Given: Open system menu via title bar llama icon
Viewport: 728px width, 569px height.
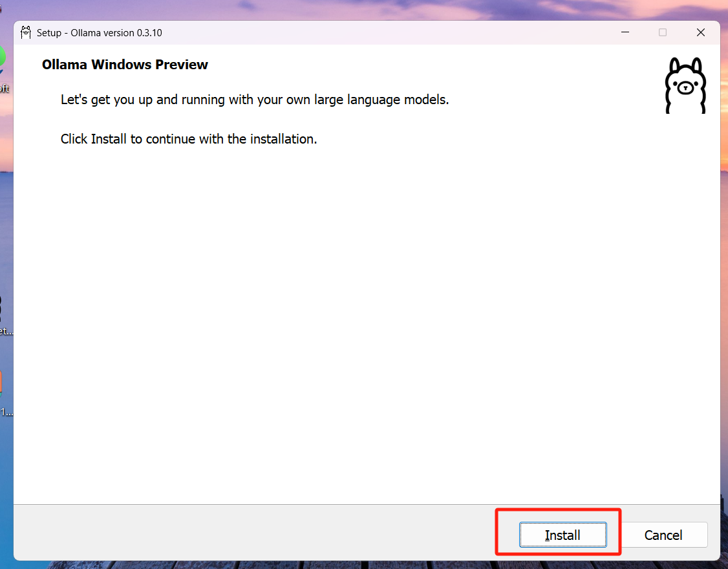Looking at the screenshot, I should [27, 32].
